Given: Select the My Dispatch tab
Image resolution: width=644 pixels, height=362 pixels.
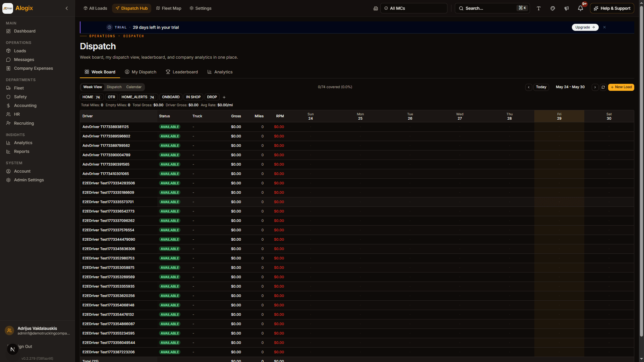Looking at the screenshot, I should click(141, 72).
